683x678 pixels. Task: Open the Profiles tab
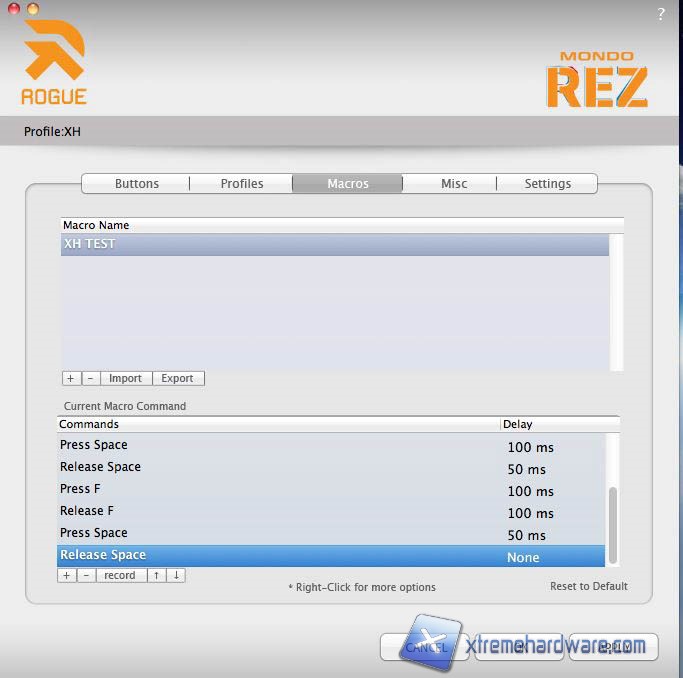click(x=242, y=183)
